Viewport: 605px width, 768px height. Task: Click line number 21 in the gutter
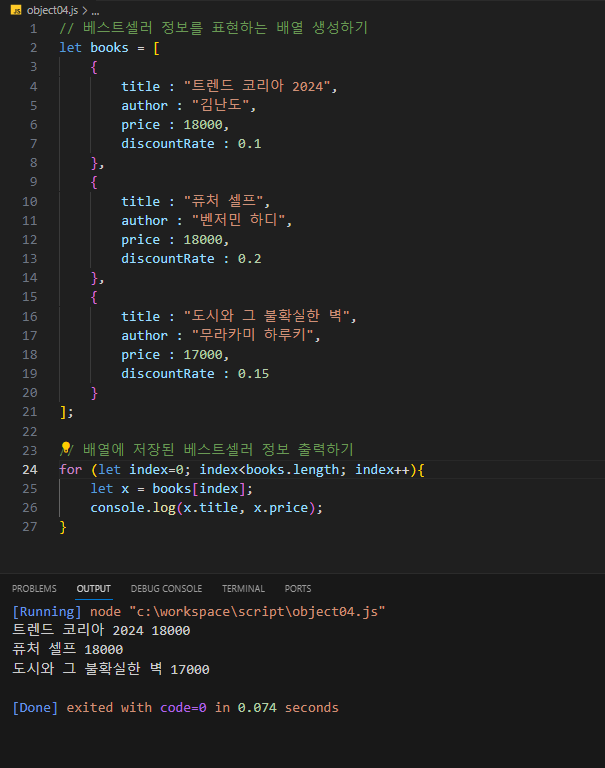pos(30,412)
